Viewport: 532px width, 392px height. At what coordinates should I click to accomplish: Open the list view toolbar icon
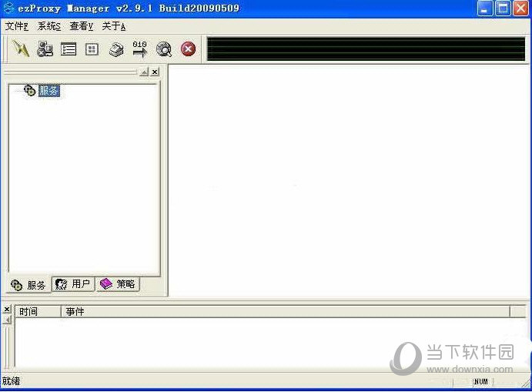click(x=69, y=49)
